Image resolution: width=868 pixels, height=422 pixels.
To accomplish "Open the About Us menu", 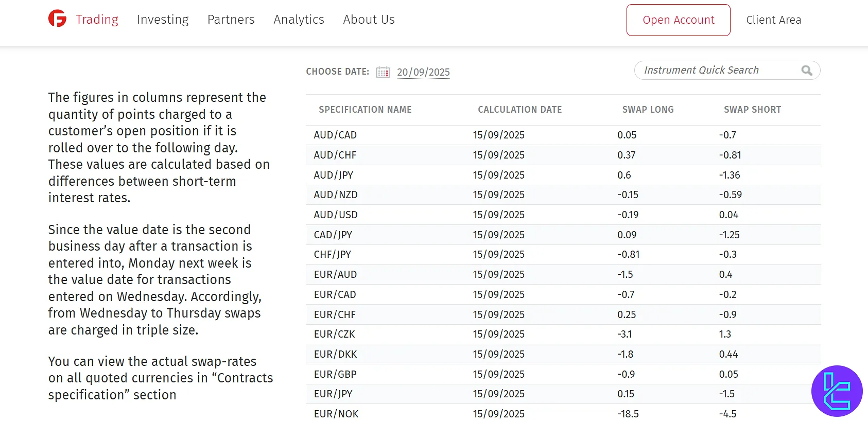I will [369, 20].
